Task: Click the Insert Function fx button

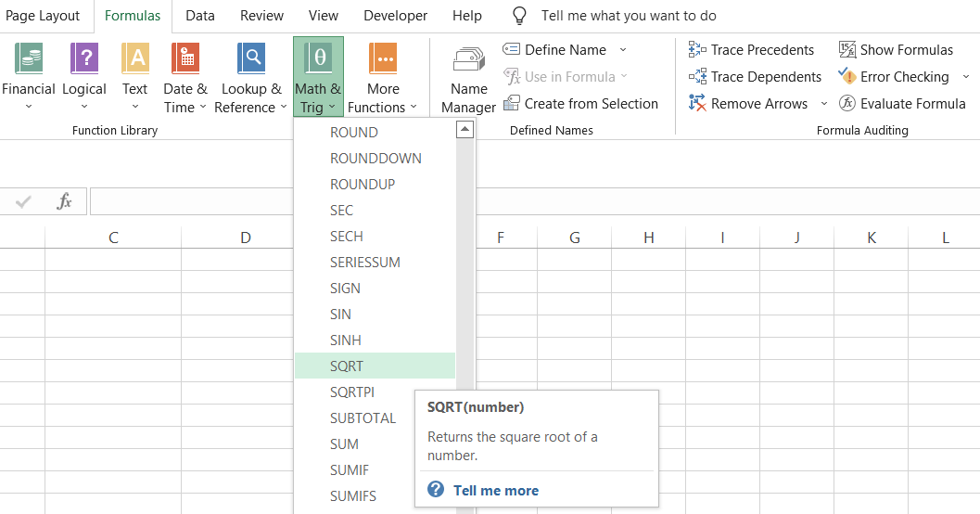Action: [64, 201]
